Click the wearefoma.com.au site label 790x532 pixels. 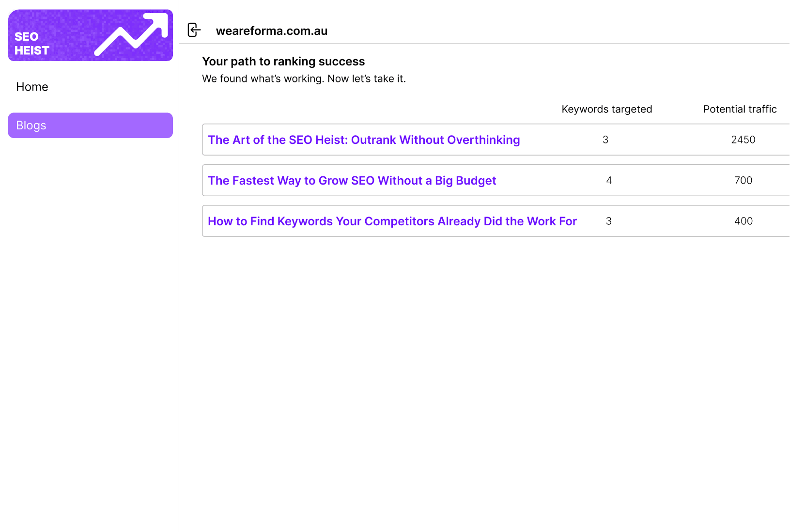[272, 30]
